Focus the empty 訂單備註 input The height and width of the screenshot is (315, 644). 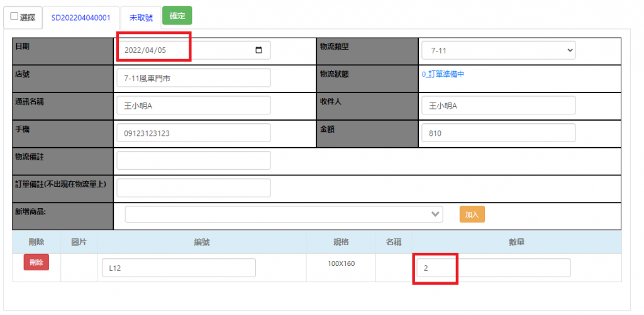194,188
